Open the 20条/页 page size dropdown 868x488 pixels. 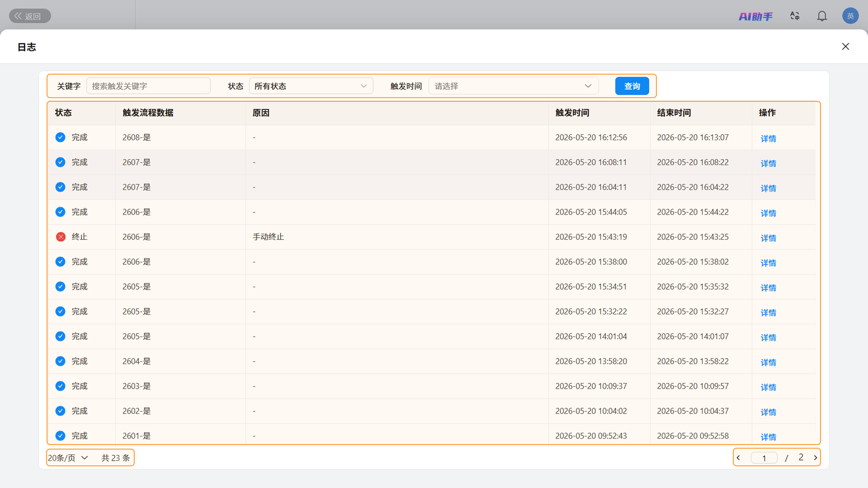(68, 458)
